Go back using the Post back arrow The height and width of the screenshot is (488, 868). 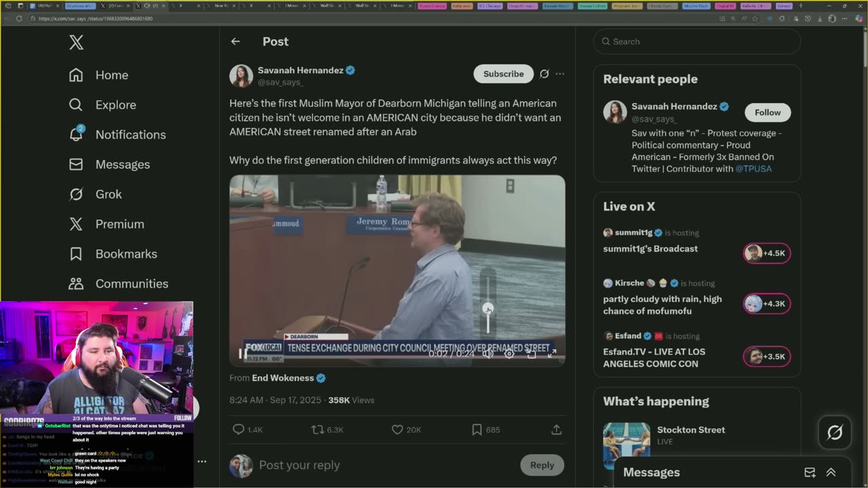pos(235,41)
